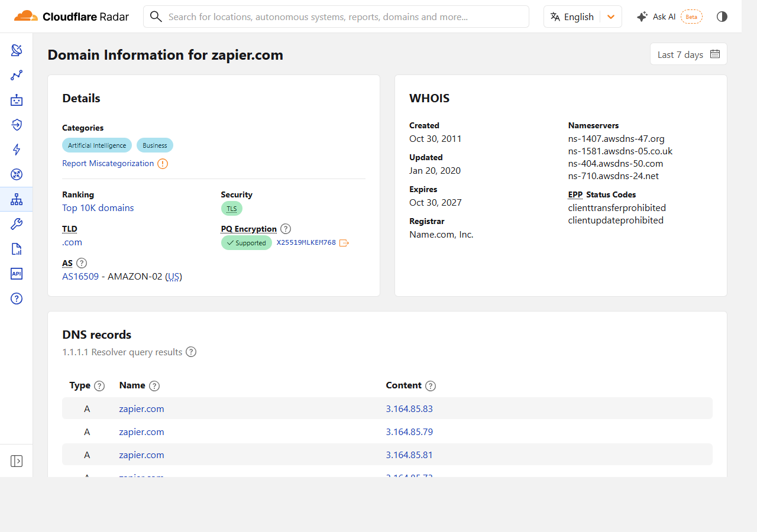Open the lightning bolt sidebar icon
Viewport: 757px width, 532px height.
point(17,150)
